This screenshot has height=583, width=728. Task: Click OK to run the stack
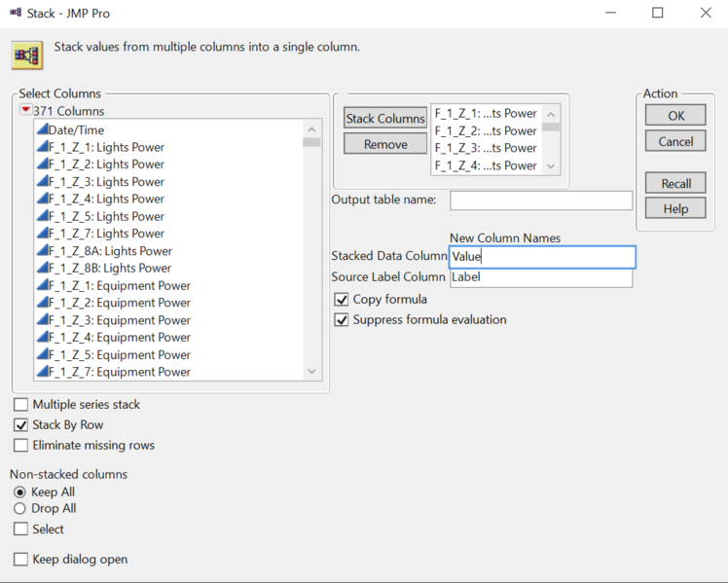pyautogui.click(x=675, y=115)
